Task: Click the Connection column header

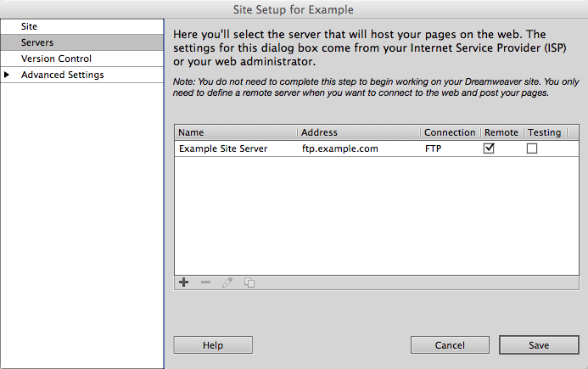Action: click(x=450, y=132)
